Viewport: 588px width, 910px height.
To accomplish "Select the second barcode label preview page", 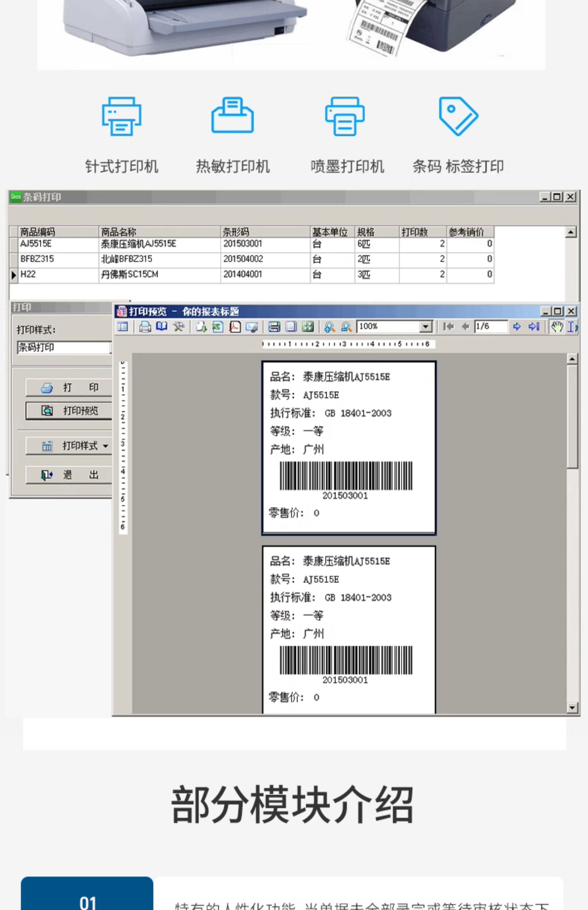I will point(349,629).
